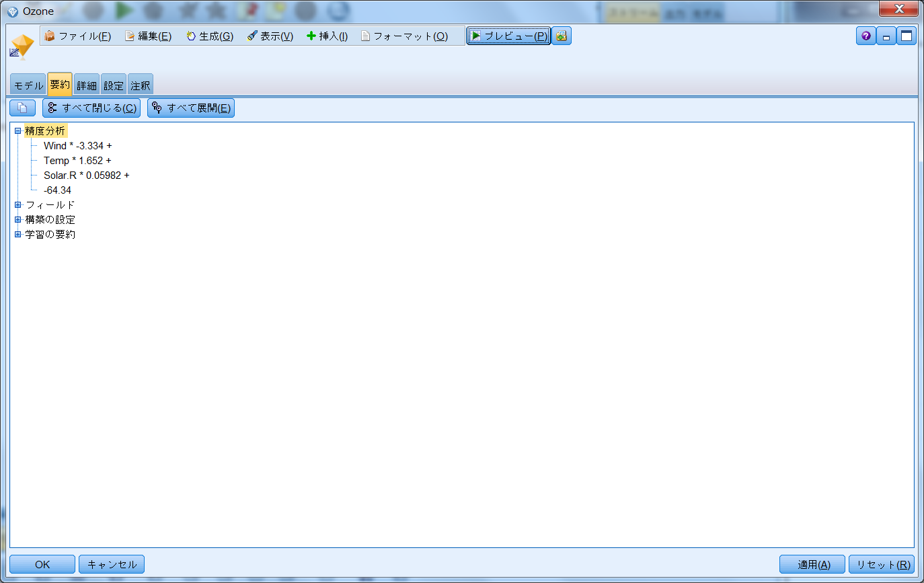Switch to the モデル tab

tap(28, 85)
